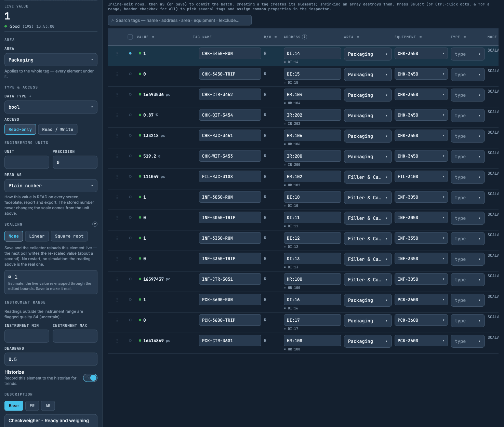Click the address field showing HR:104

pos(312,95)
